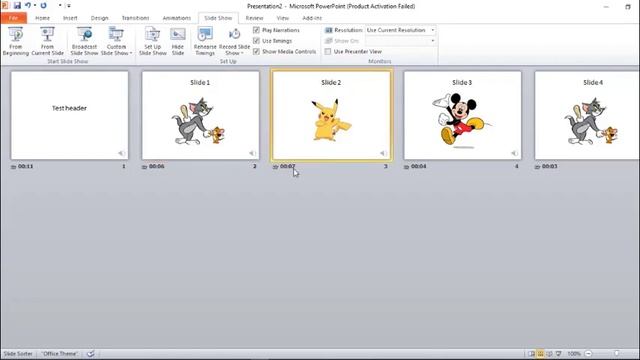Enable Use Presenter View checkbox
Image resolution: width=640 pixels, height=360 pixels.
328,51
